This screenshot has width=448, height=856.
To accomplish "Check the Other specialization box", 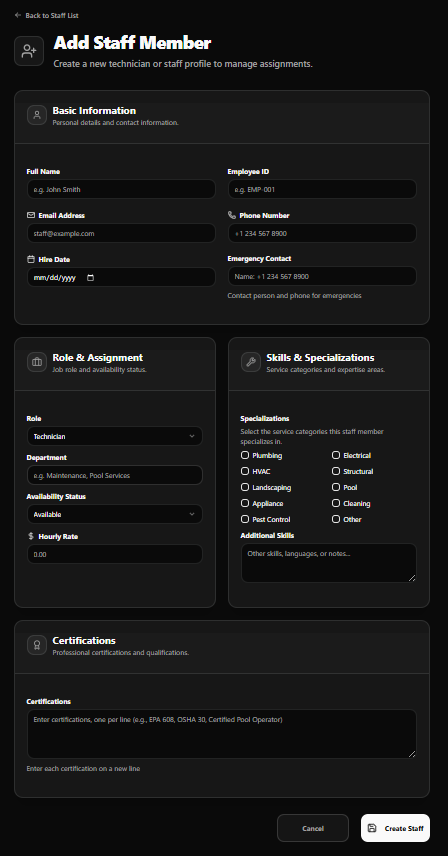I will [336, 519].
